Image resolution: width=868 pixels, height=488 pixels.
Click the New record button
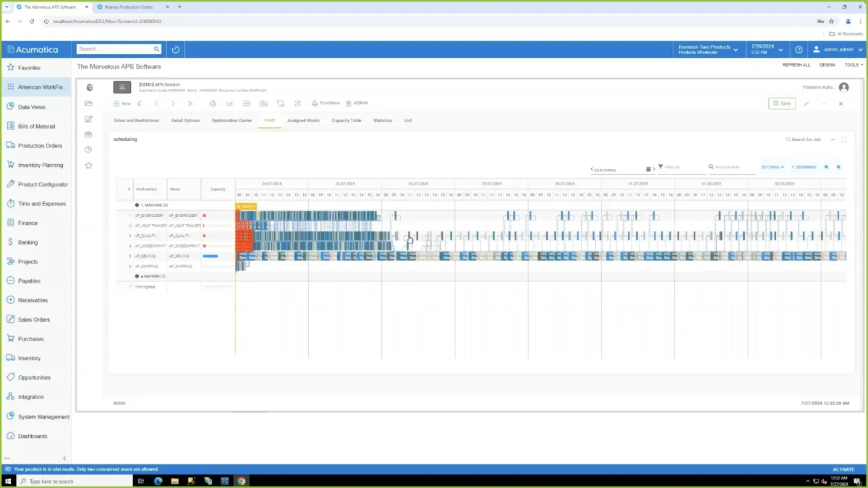[122, 103]
